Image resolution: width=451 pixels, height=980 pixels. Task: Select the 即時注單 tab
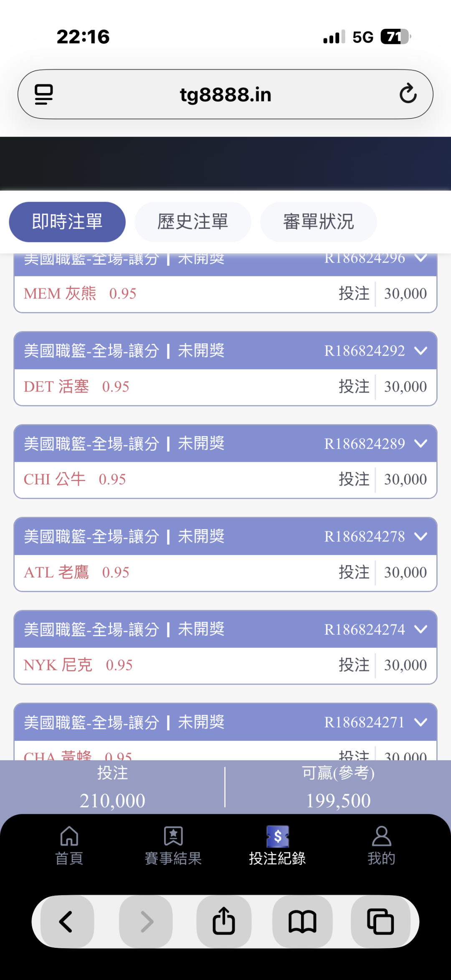point(67,222)
